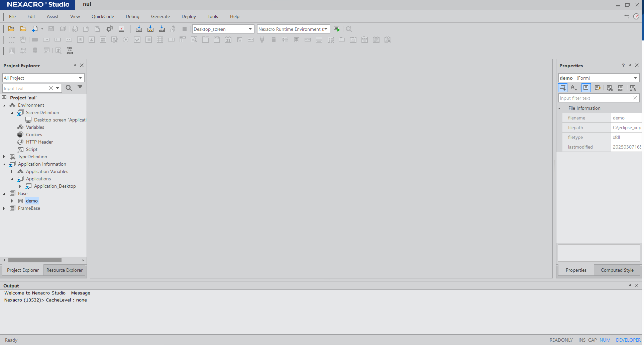Launch the project with the green run icon

(337, 29)
